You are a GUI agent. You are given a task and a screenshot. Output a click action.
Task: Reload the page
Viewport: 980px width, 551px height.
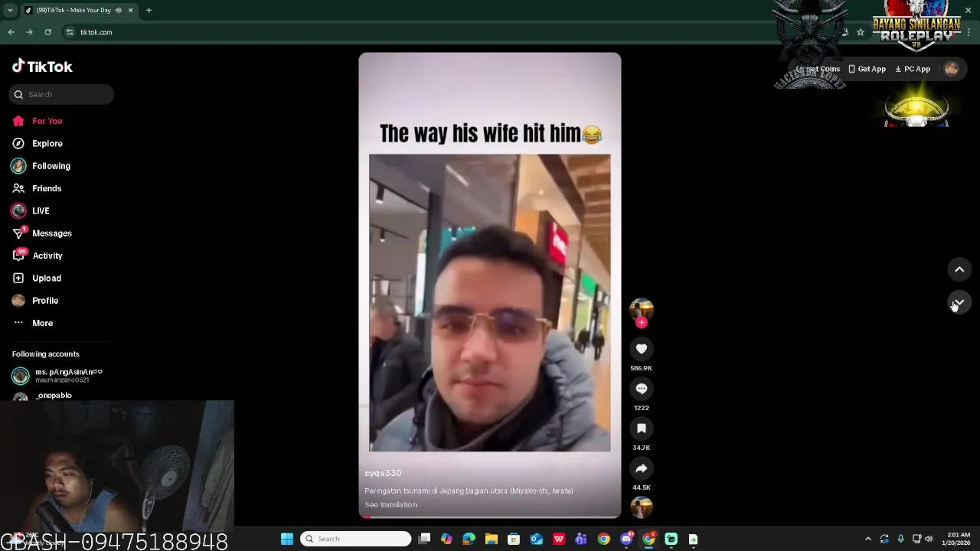[x=47, y=32]
